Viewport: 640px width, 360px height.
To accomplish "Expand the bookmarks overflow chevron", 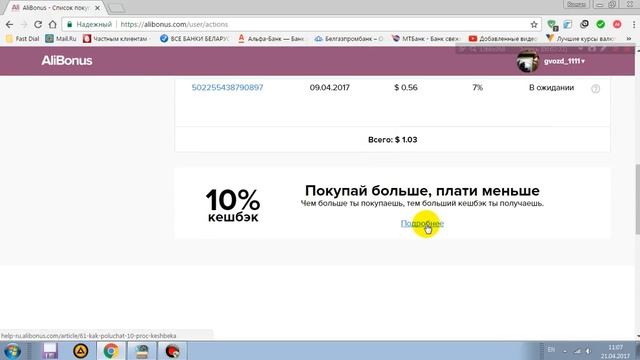I will (x=629, y=39).
